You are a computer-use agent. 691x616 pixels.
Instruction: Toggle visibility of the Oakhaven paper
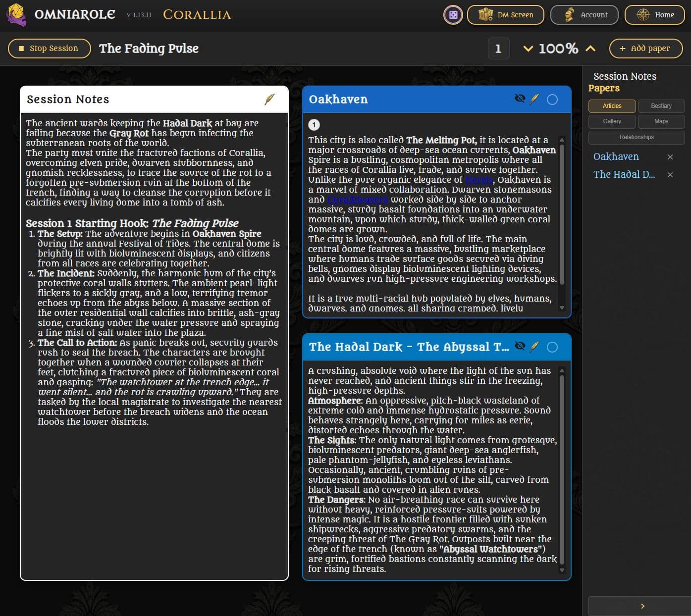520,99
